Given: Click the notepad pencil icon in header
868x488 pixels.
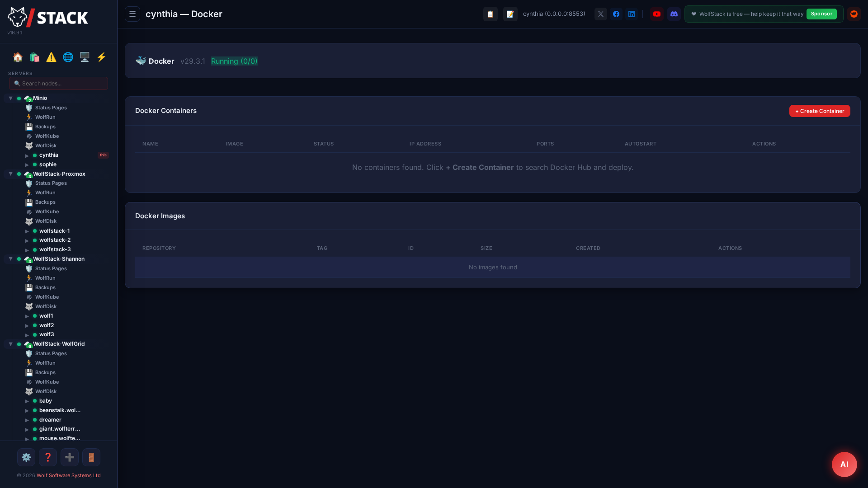Looking at the screenshot, I should 510,14.
